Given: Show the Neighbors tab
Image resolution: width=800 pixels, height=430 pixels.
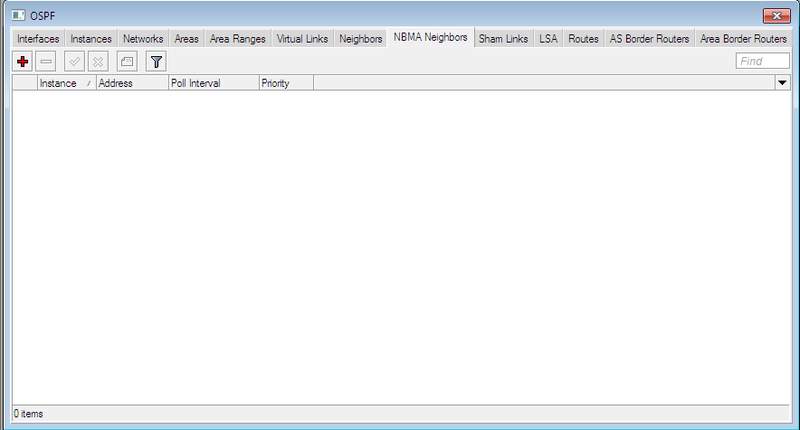Looking at the screenshot, I should tap(360, 39).
